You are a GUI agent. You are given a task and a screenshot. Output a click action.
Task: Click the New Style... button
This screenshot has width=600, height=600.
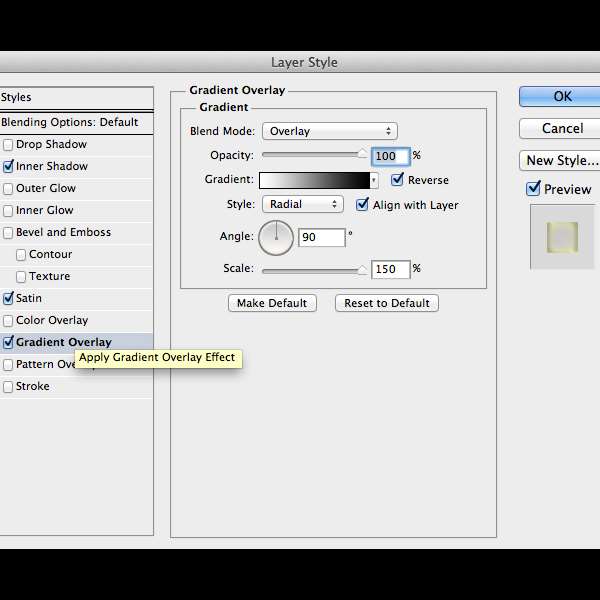561,160
